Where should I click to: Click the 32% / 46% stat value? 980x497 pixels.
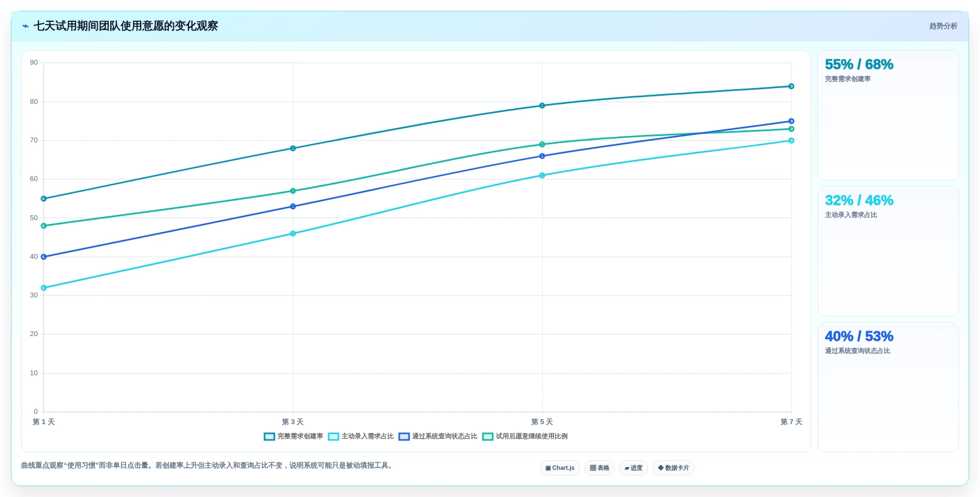tap(859, 200)
